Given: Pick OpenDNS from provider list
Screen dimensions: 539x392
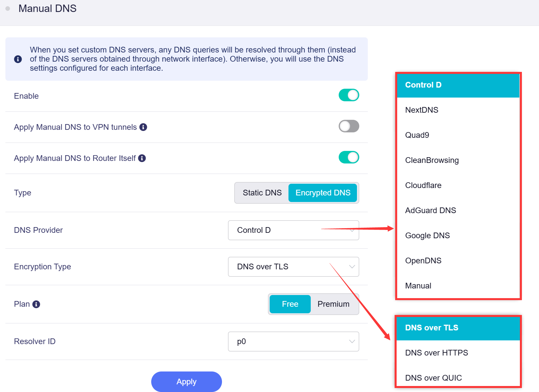Looking at the screenshot, I should pos(458,261).
